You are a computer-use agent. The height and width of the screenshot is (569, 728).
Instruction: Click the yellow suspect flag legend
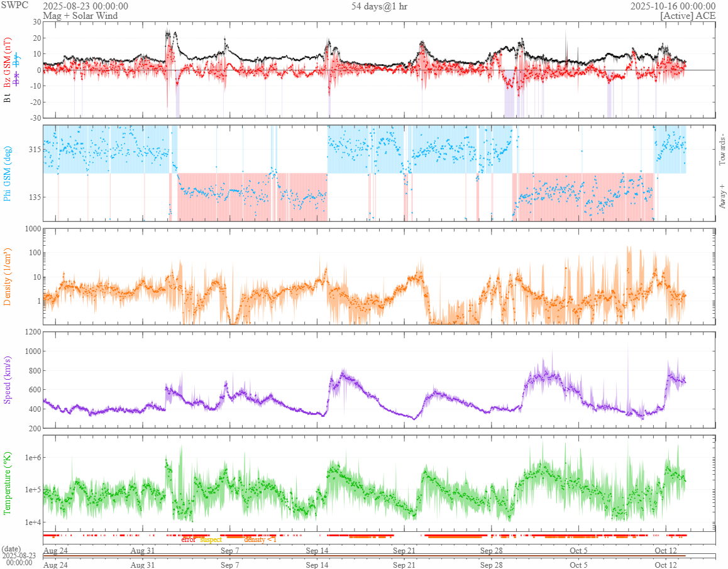tap(211, 539)
